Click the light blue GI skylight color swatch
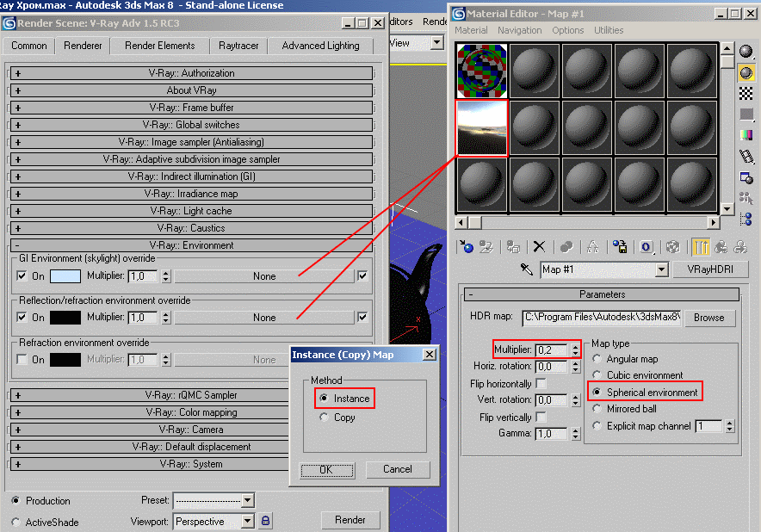Screen dimensions: 761x532 point(65,276)
